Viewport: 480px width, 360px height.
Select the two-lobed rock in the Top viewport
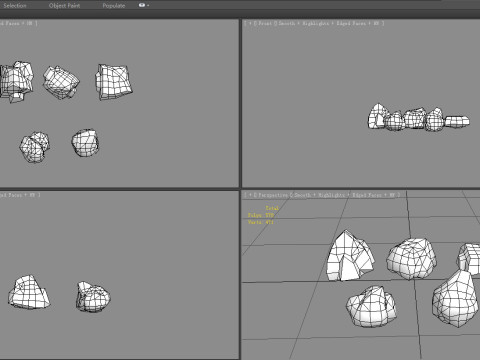(x=35, y=147)
